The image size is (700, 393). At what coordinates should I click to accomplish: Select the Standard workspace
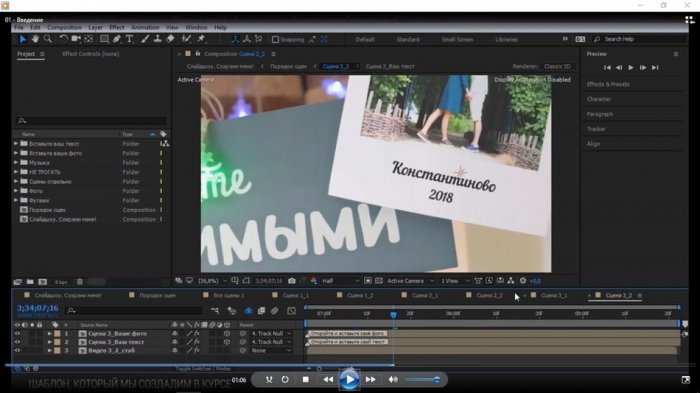tap(408, 40)
